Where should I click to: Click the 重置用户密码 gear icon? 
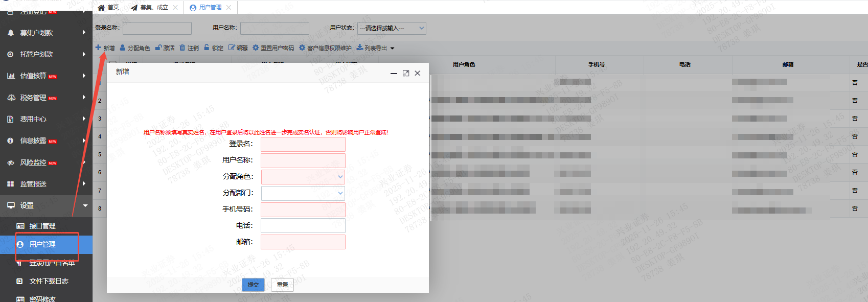(256, 48)
